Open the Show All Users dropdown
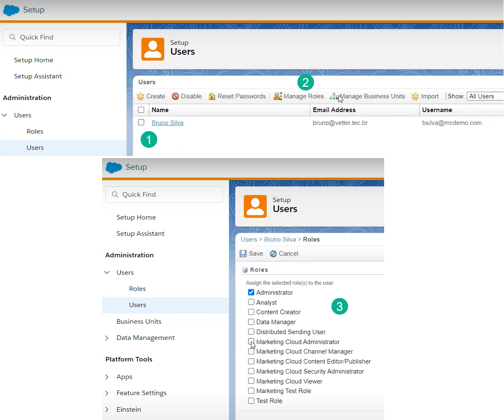This screenshot has height=420, width=504. tap(485, 96)
